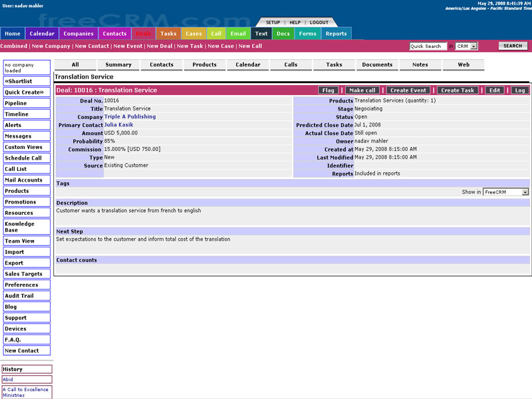Go back to the Shortlist
532x399 pixels.
tap(27, 81)
